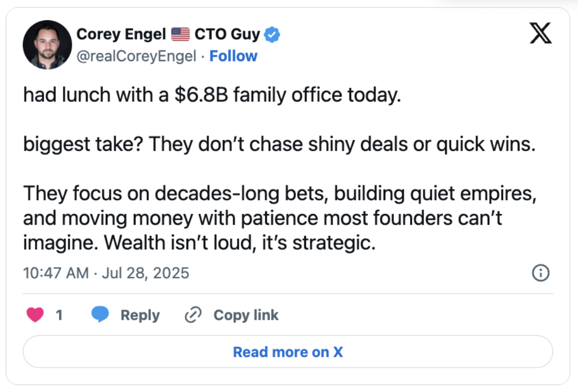The width and height of the screenshot is (578, 392).
Task: Click the US flag emoji beside the name
Action: 181,35
